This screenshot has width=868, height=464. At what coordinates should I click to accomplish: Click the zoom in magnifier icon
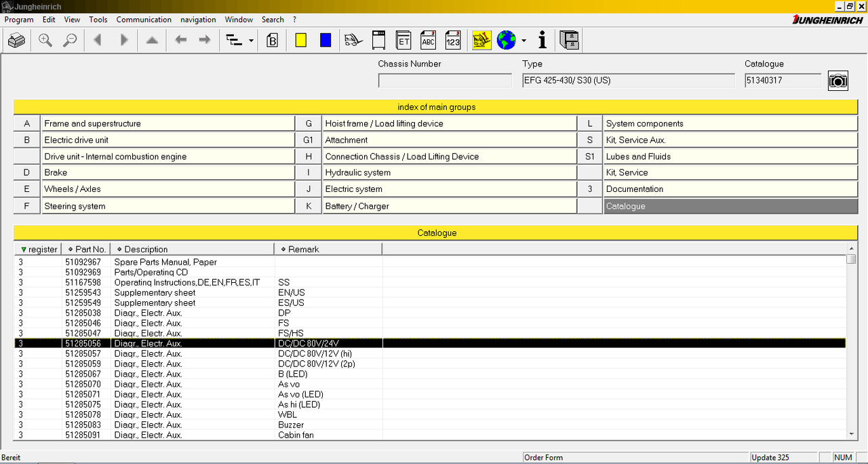point(45,41)
